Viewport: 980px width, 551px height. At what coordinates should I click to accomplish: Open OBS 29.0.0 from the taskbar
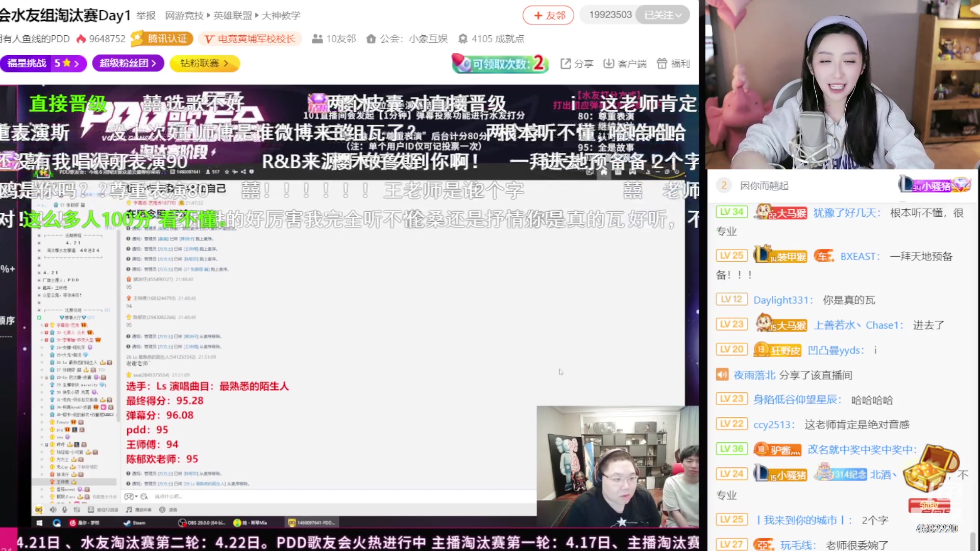point(202,523)
